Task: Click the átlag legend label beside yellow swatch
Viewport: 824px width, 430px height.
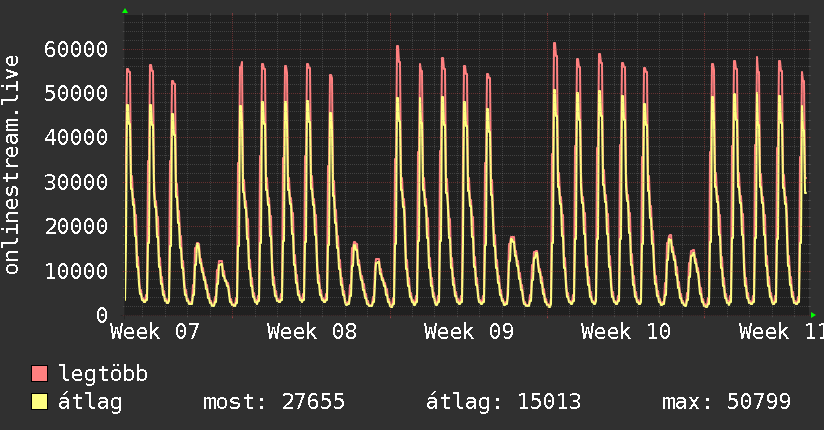Action: (x=90, y=402)
